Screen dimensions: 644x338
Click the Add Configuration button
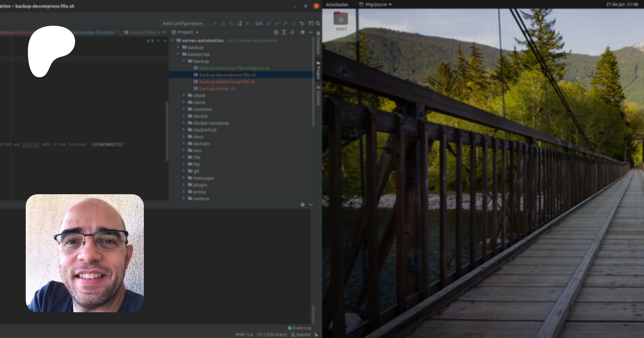(184, 24)
